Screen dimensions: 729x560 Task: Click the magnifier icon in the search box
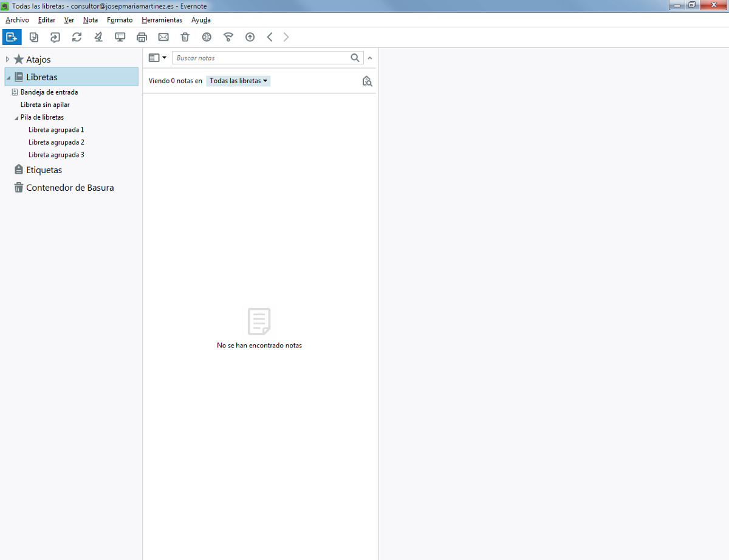(355, 58)
